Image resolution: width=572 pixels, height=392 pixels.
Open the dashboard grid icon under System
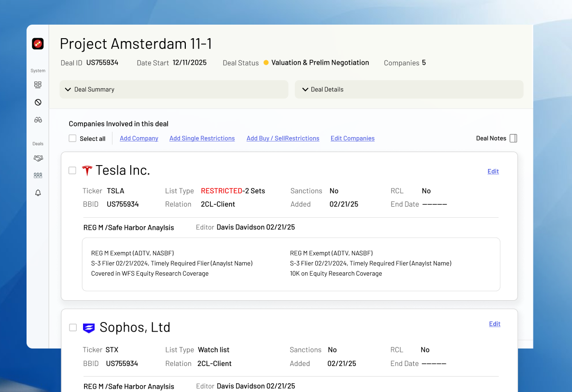(38, 84)
